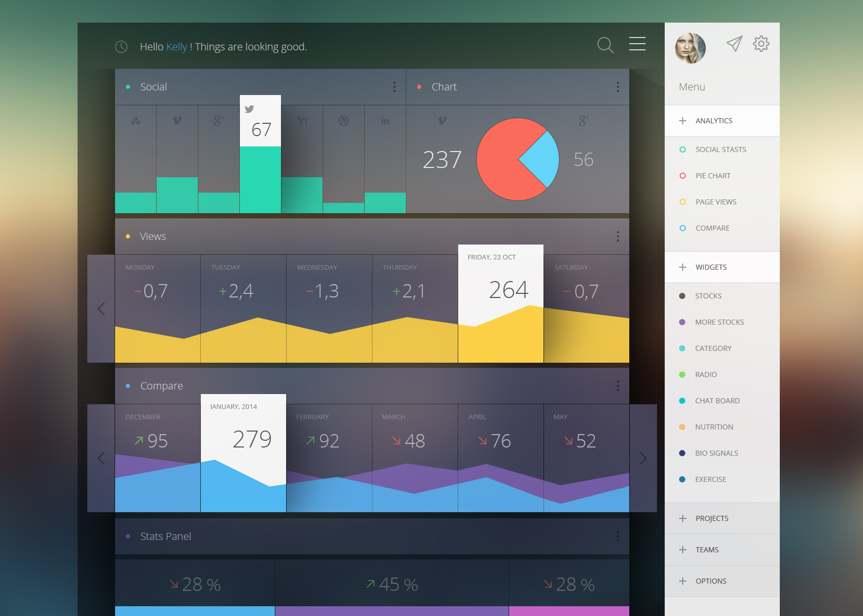Select the Dribbble icon in Social panel

344,121
